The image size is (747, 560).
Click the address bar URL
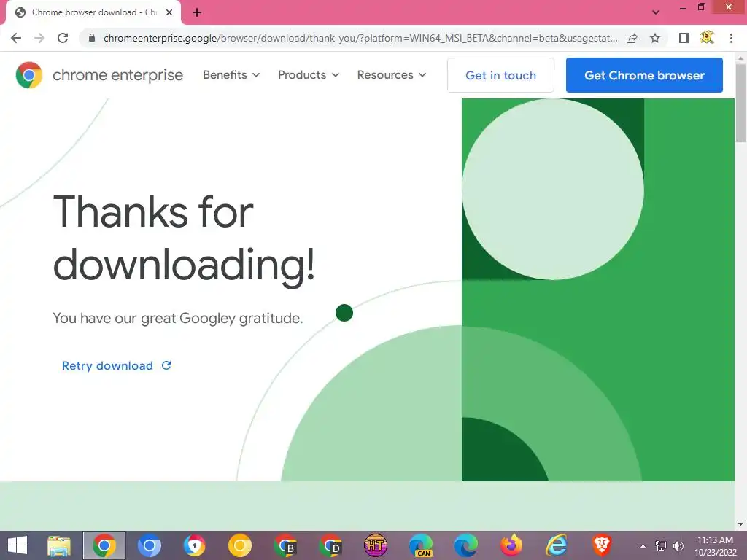pyautogui.click(x=360, y=38)
